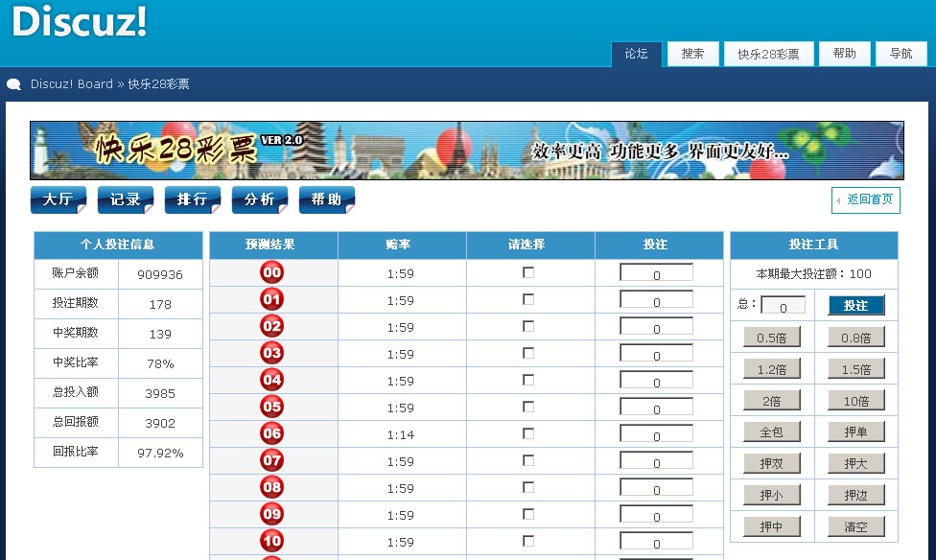The height and width of the screenshot is (560, 936).
Task: Click the speech bubble icon beside Discuz! Board
Action: click(13, 84)
